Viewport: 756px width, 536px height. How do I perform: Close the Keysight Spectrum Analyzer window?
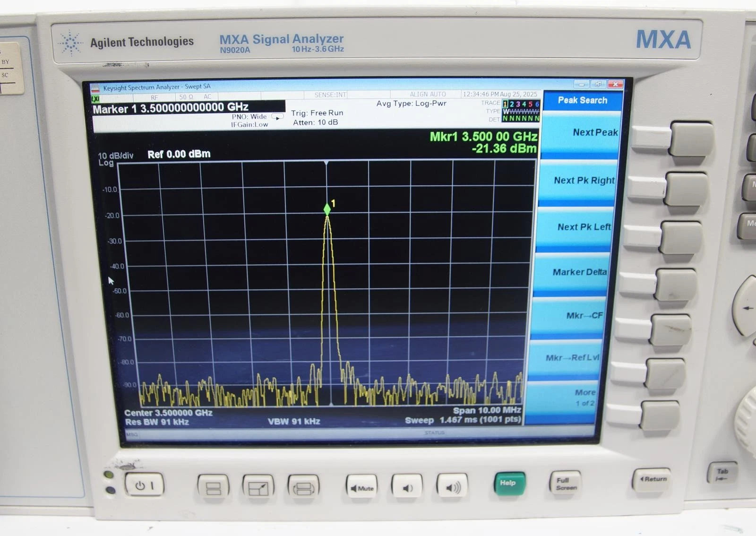click(x=615, y=84)
